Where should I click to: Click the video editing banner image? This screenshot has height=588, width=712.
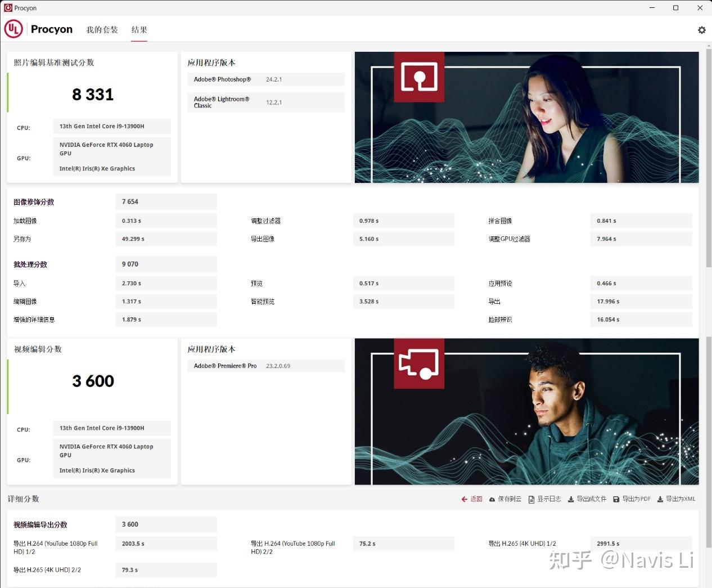tap(526, 411)
